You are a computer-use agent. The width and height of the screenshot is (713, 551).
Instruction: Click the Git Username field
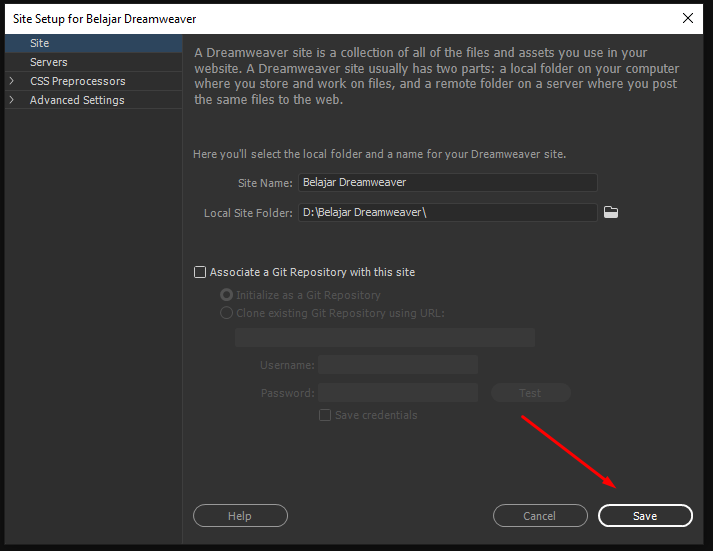pyautogui.click(x=398, y=365)
